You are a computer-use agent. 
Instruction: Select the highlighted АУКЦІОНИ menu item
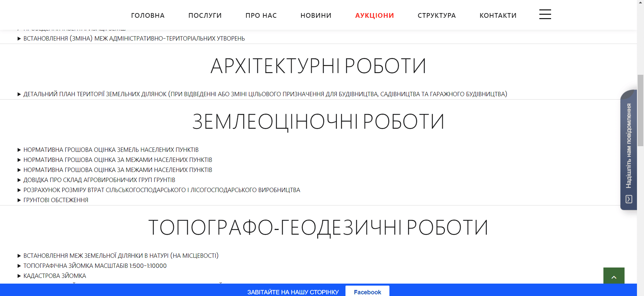pos(374,15)
